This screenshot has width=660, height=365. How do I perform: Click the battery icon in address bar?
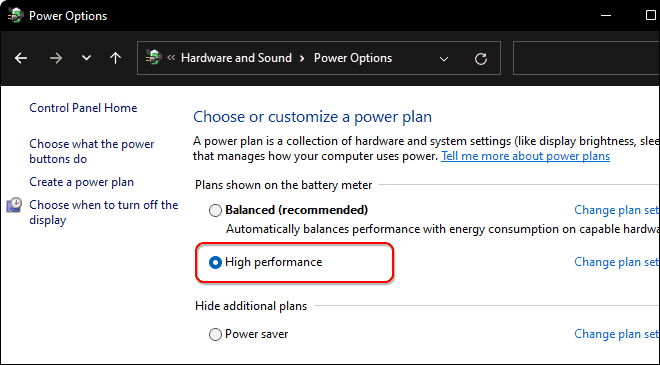154,57
